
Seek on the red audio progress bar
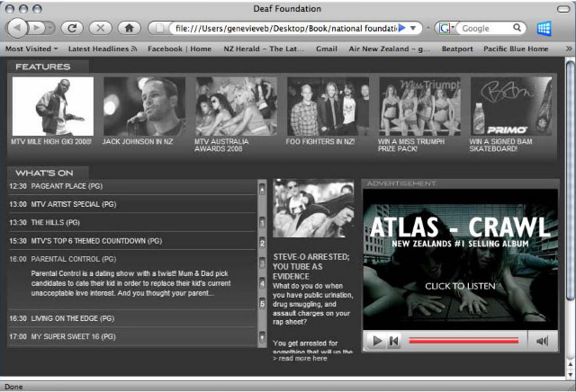[x=463, y=341]
